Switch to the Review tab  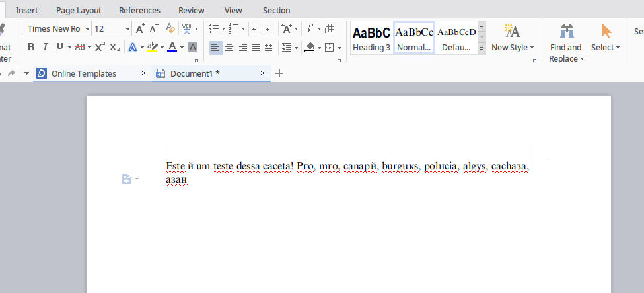192,11
